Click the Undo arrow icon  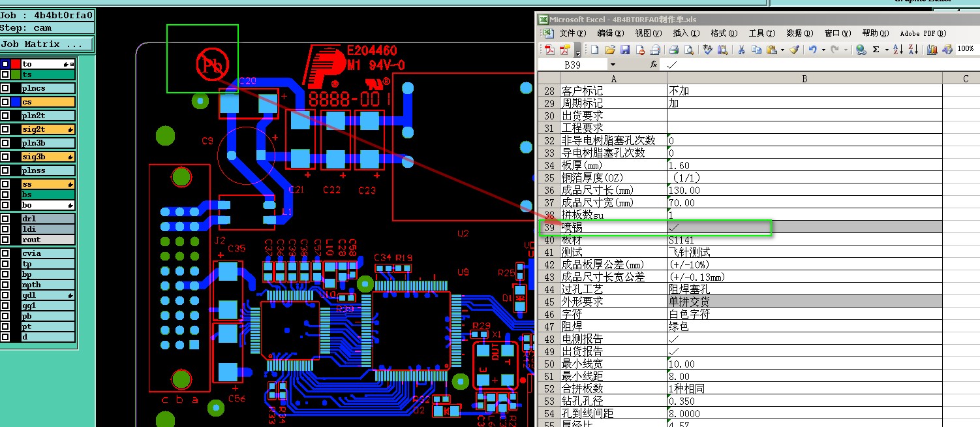(812, 50)
